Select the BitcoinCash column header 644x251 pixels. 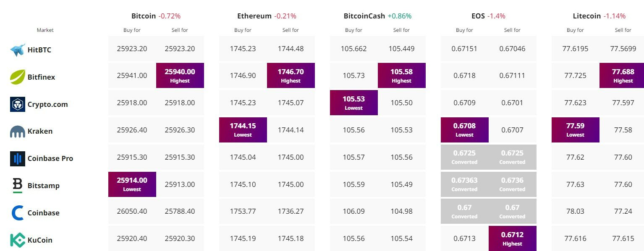coord(364,16)
